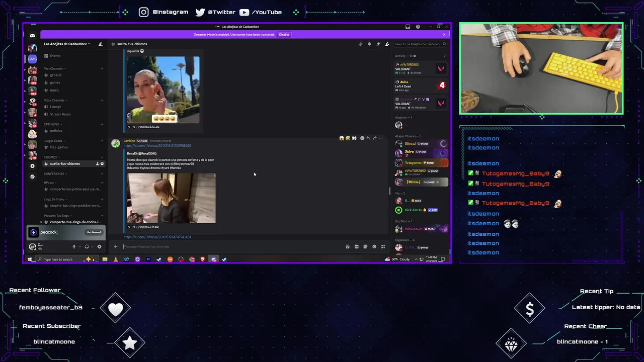Click search magnifier in server search box
644x362 pixels.
[444, 44]
